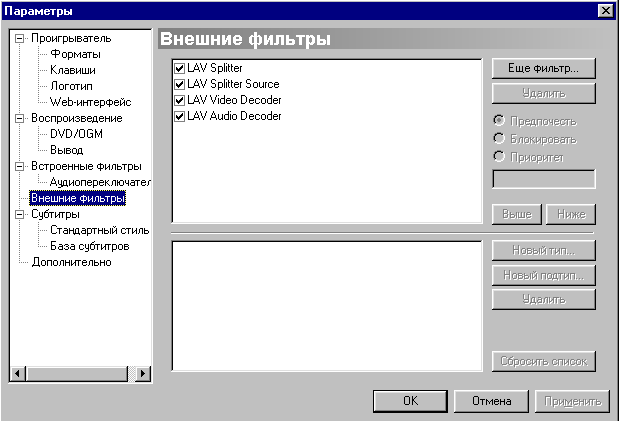Close the Параметры dialog window
The image size is (619, 421).
pyautogui.click(x=606, y=10)
